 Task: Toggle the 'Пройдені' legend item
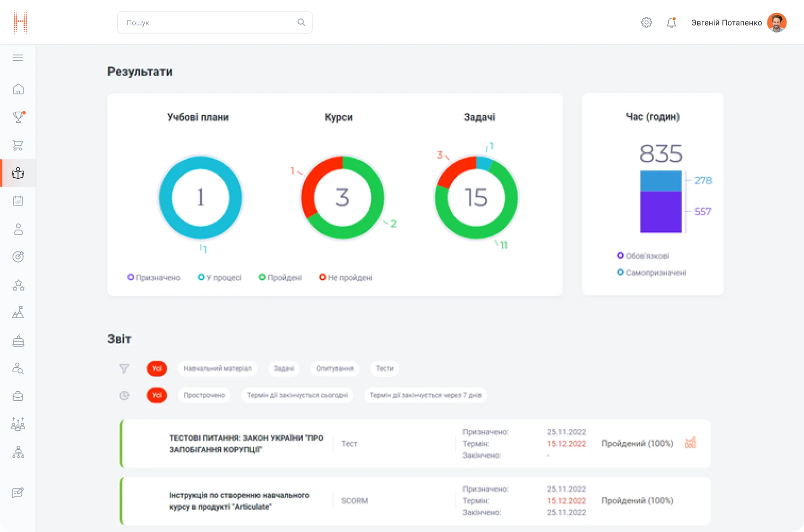(x=280, y=278)
